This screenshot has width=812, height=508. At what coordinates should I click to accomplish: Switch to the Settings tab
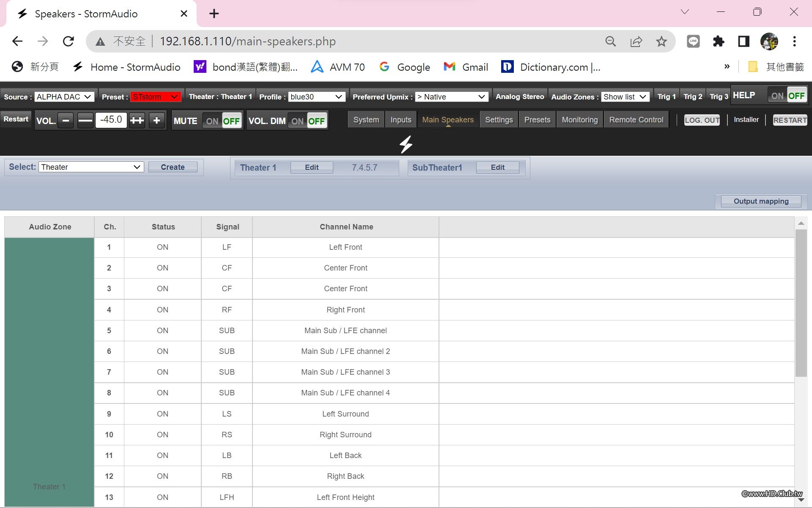pos(499,120)
